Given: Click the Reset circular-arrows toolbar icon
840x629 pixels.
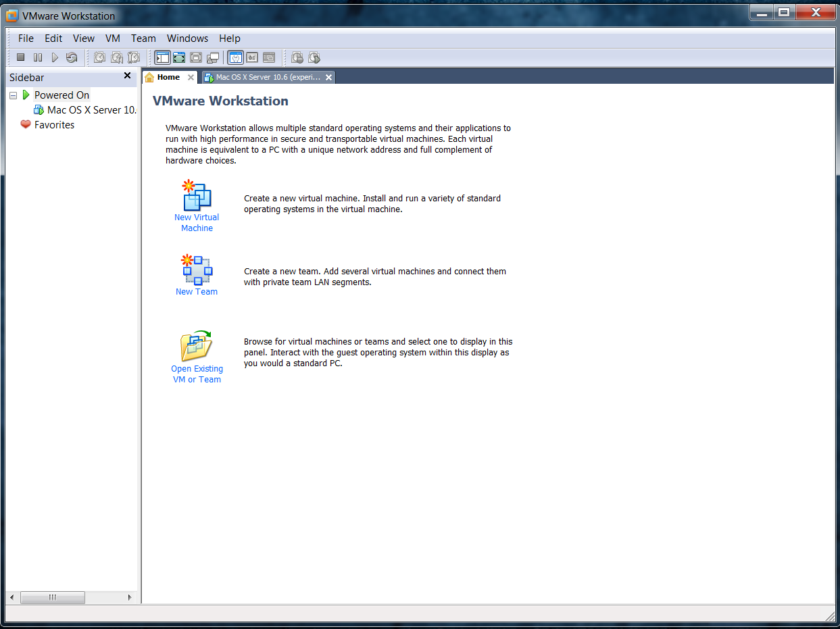Looking at the screenshot, I should tap(72, 57).
